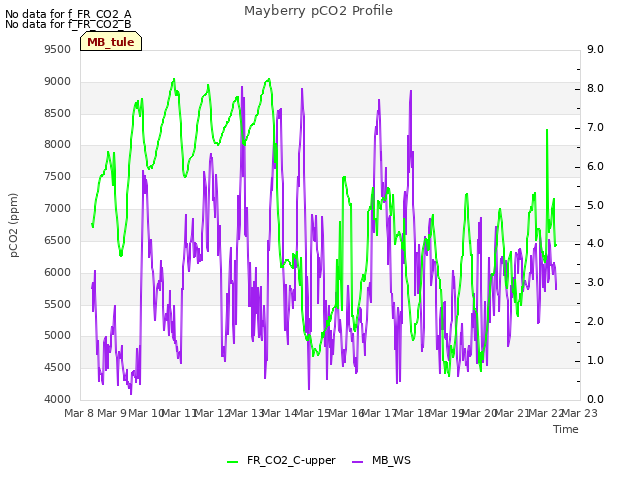Click the Mar 8 date tick label
The width and height of the screenshot is (640, 480).
pyautogui.click(x=79, y=413)
